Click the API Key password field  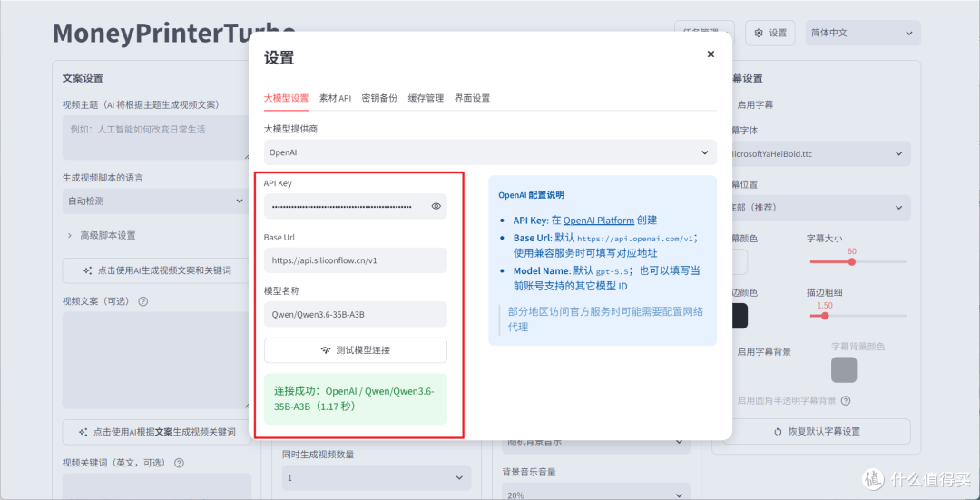(x=356, y=206)
